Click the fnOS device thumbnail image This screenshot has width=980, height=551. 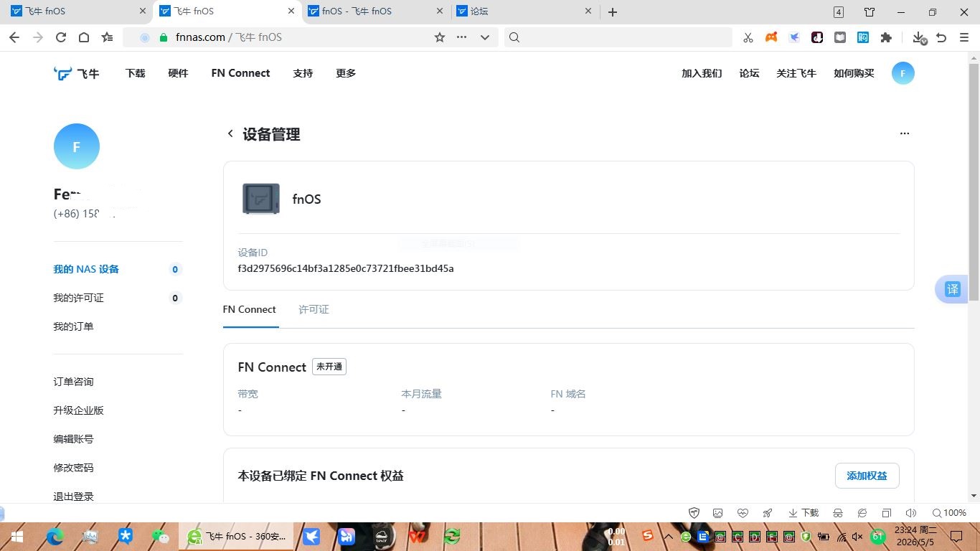click(261, 199)
